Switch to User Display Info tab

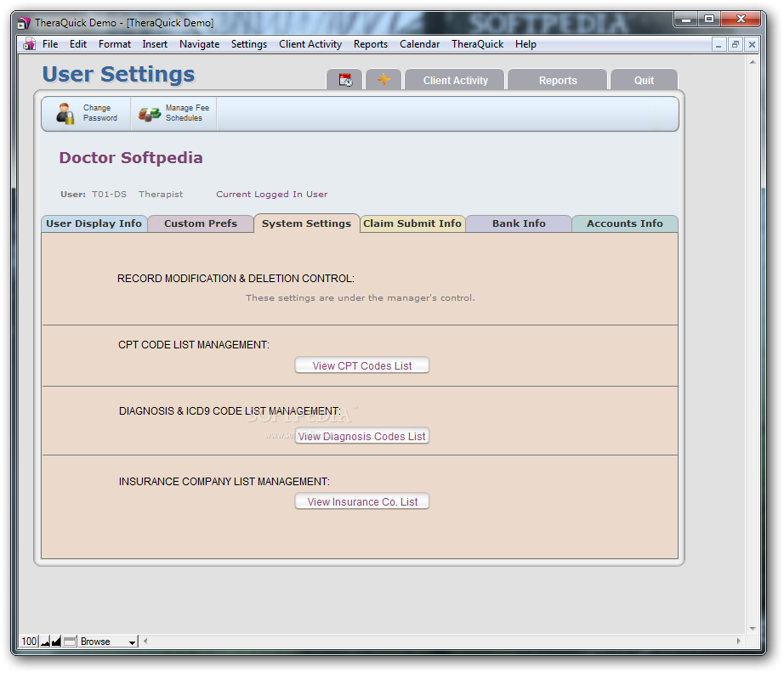[94, 223]
